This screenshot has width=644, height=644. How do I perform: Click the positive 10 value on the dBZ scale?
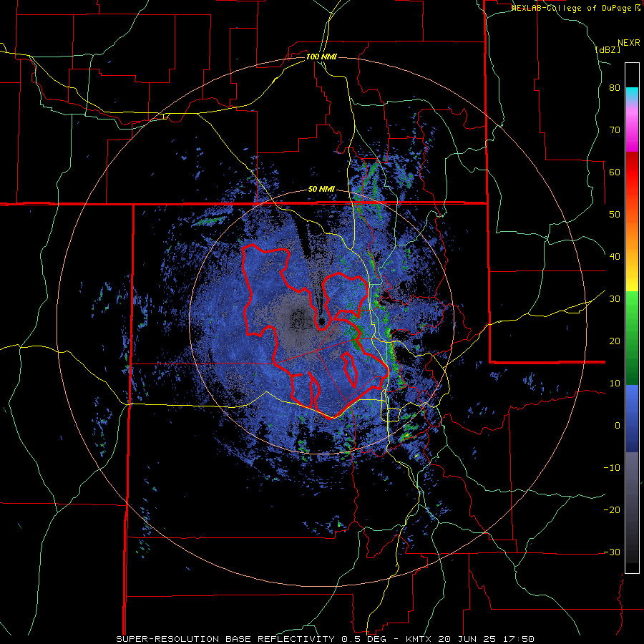click(615, 384)
